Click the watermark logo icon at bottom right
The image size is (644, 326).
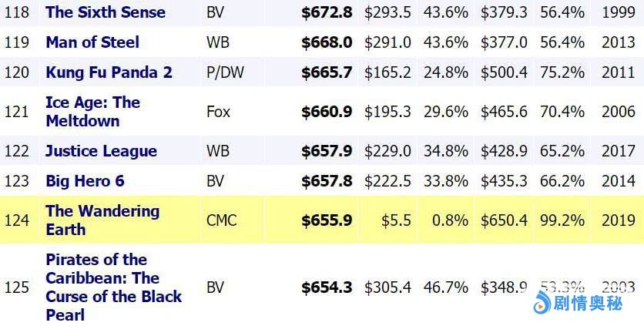(x=542, y=304)
